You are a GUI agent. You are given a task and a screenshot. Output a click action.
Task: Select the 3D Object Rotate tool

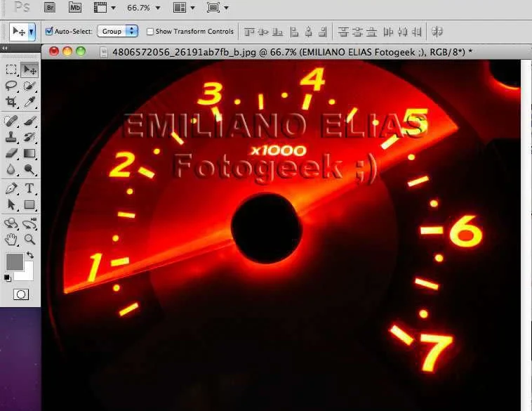click(x=11, y=224)
